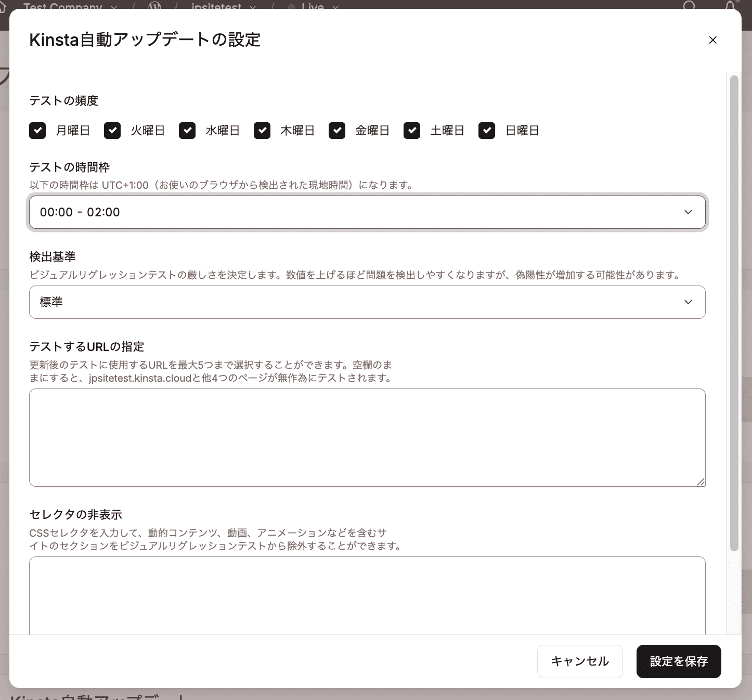Toggle the 水曜日 checkbox
The width and height of the screenshot is (752, 700).
click(x=187, y=131)
